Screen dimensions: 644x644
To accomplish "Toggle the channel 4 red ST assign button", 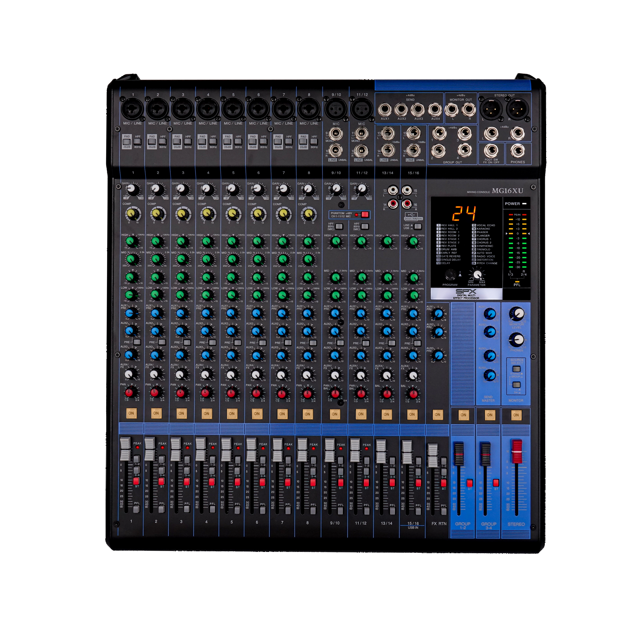I will [212, 481].
